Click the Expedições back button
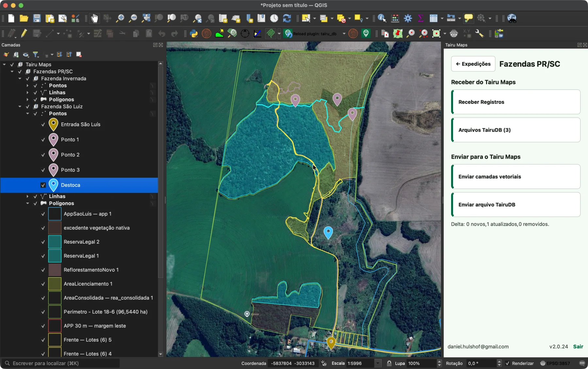 tap(473, 64)
